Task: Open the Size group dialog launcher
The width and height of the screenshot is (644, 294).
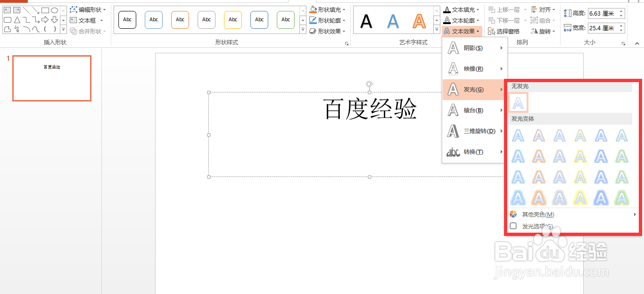Action: pos(623,43)
